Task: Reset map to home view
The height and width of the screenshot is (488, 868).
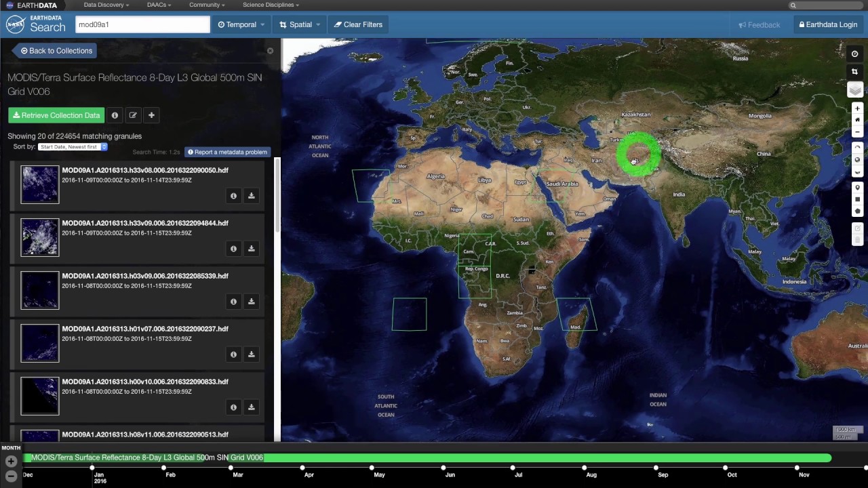Action: (x=857, y=120)
